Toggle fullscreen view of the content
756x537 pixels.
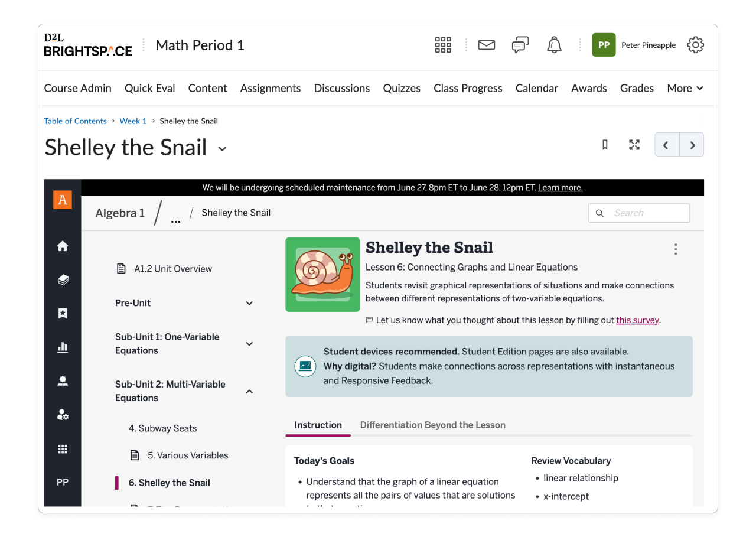pyautogui.click(x=634, y=145)
